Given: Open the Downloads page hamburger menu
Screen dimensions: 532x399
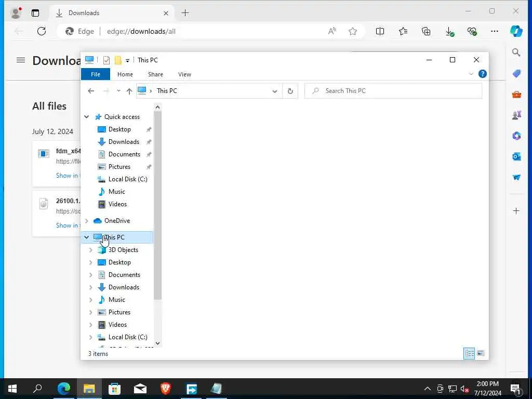Looking at the screenshot, I should tap(21, 60).
